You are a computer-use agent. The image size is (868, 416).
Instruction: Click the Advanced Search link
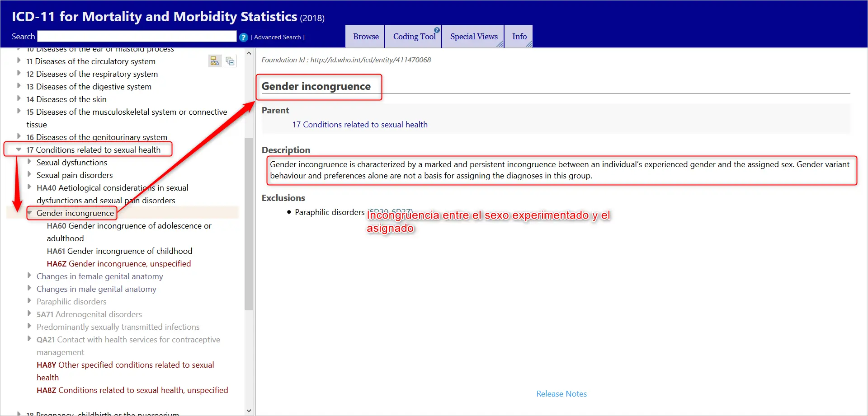278,37
